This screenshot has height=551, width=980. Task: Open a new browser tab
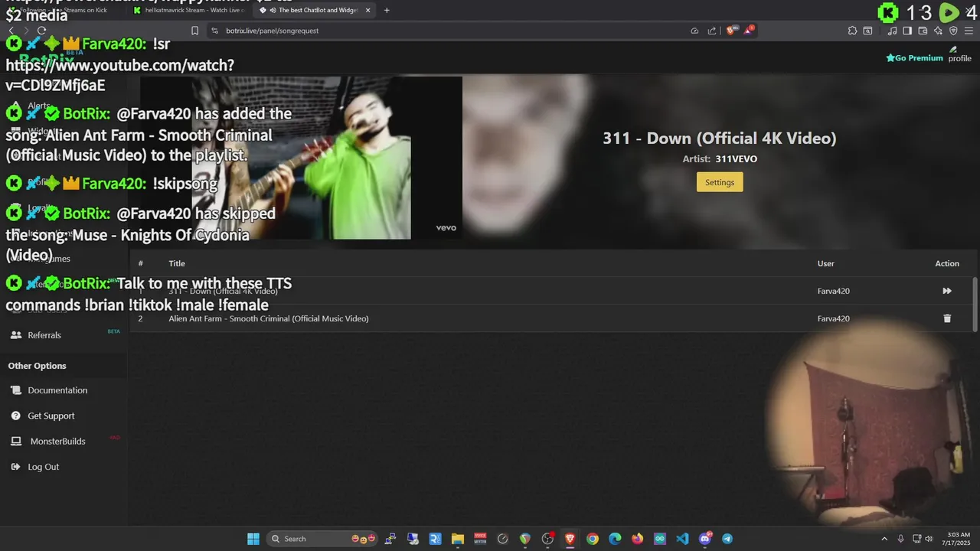point(387,10)
